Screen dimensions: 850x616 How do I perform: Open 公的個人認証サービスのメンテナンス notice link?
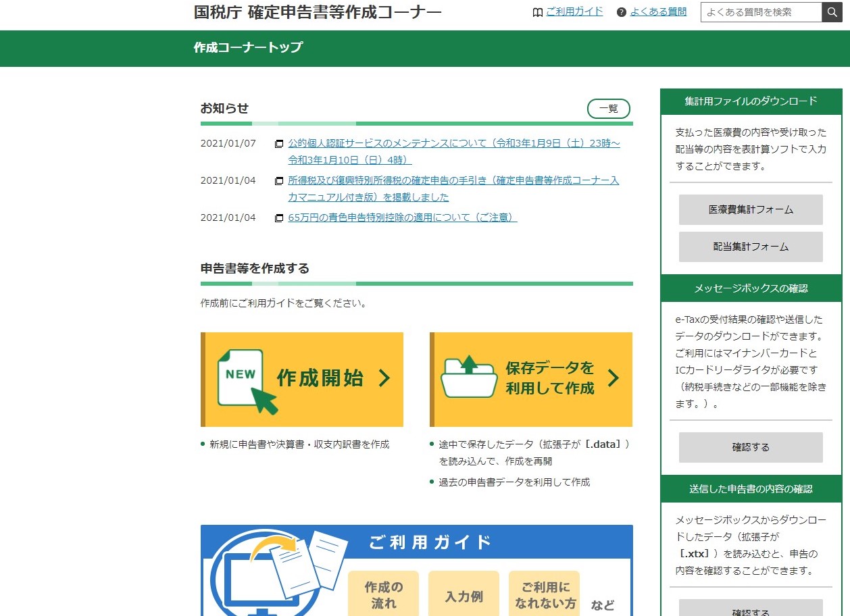tap(454, 151)
